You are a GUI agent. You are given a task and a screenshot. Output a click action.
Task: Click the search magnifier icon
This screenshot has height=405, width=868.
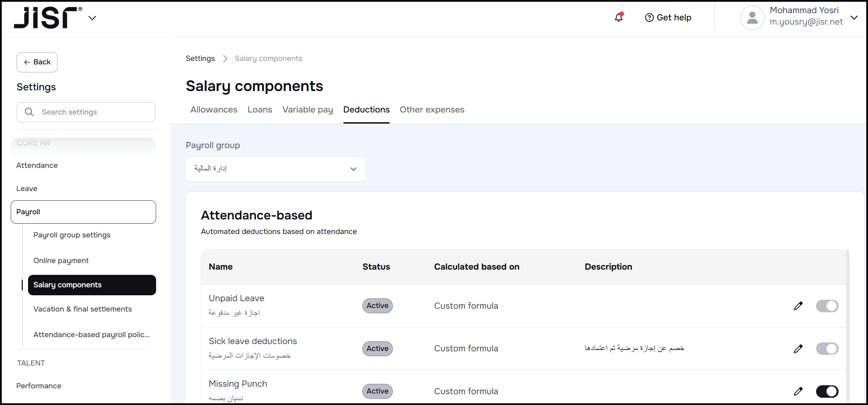point(29,112)
